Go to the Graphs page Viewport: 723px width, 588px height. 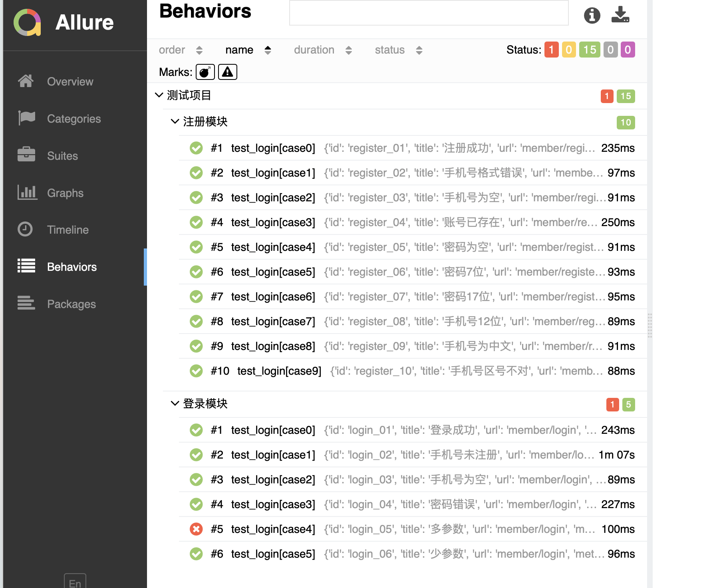click(x=65, y=193)
